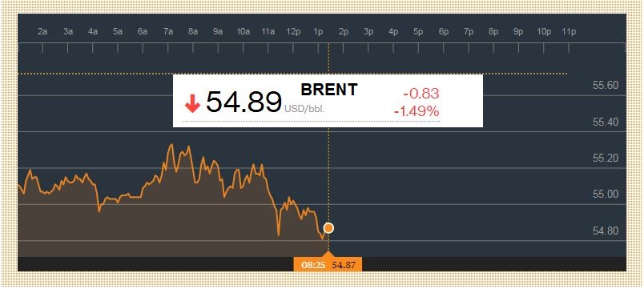Viewport: 644px width, 289px height.
Task: Click the BRENT title text
Action: point(329,90)
